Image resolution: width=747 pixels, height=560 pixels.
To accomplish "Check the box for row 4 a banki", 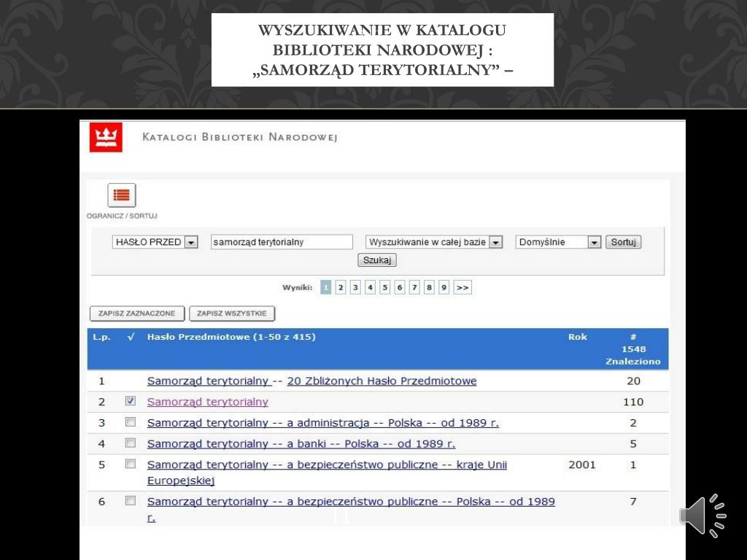I will point(130,443).
